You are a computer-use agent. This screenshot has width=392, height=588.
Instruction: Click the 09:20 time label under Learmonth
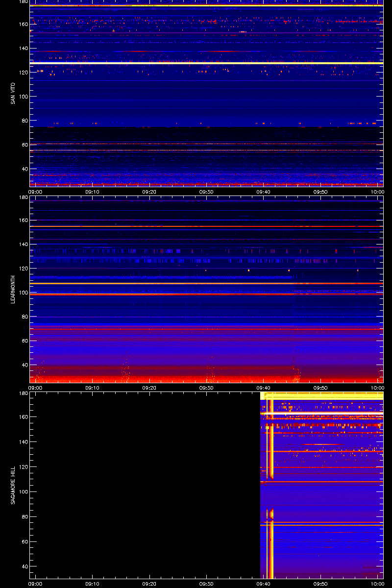[149, 388]
